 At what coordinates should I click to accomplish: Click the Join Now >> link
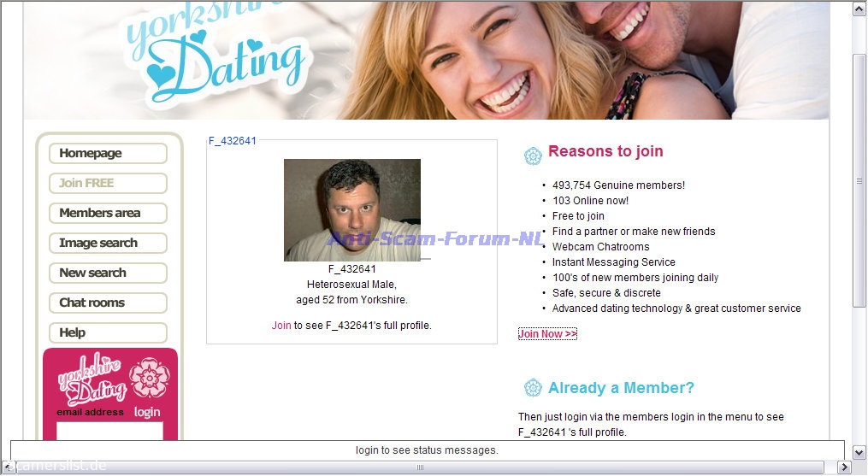point(547,334)
